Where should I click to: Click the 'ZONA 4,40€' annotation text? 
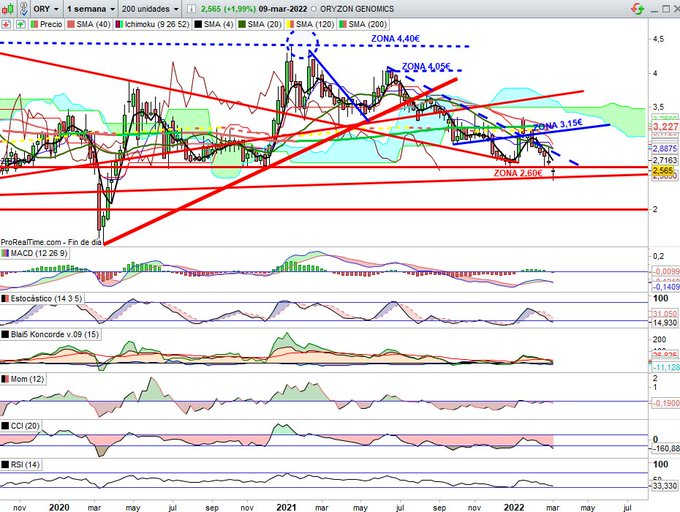pos(396,39)
